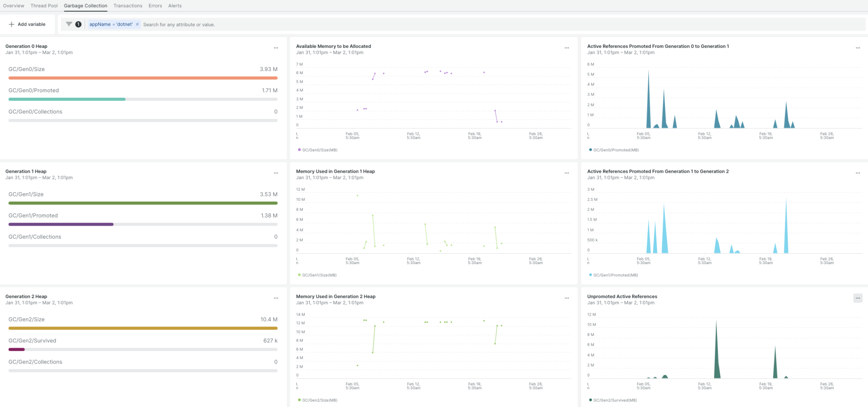868x407 pixels.
Task: Open options menu on Generation 1 Heap panel
Action: click(x=276, y=173)
